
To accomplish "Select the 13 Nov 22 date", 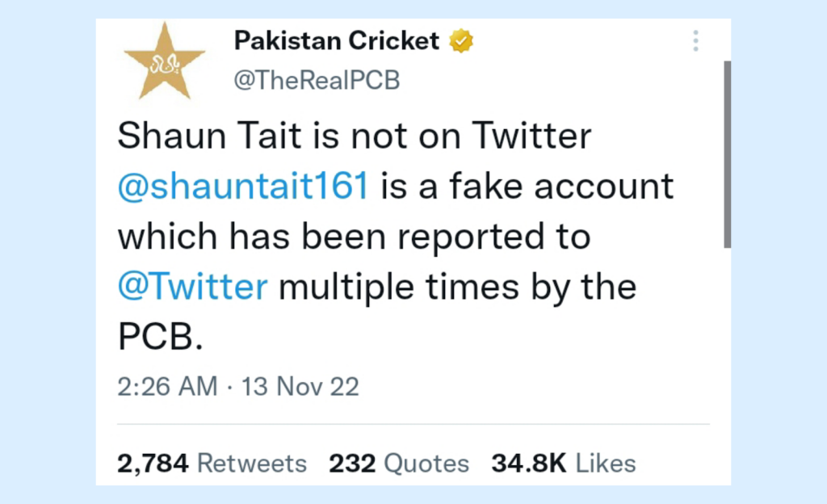I will tap(300, 386).
